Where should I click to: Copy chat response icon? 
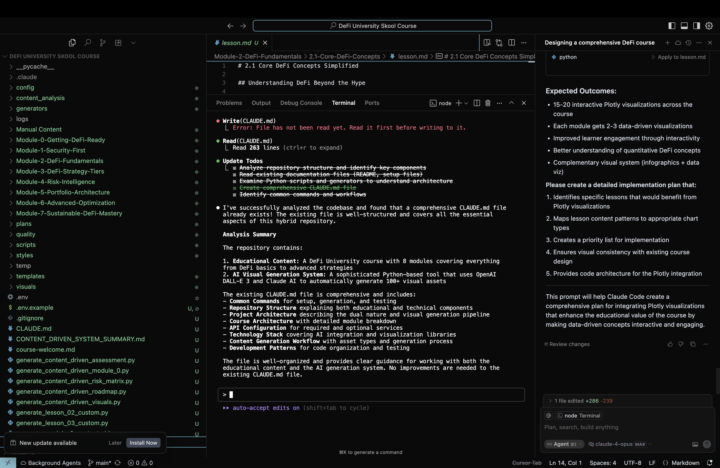point(693,344)
